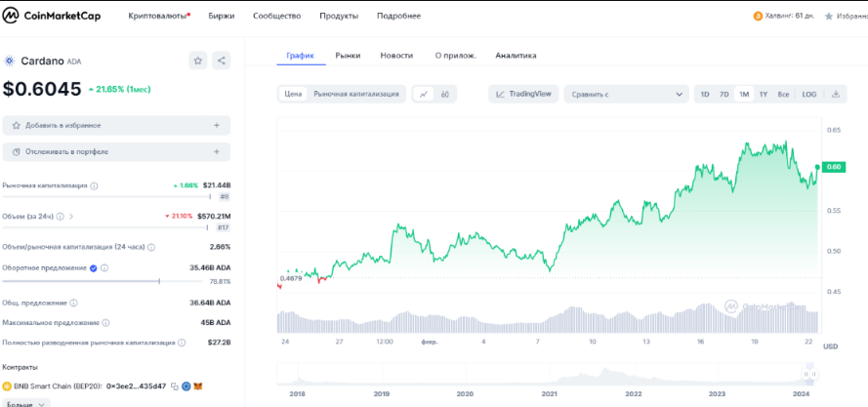Click the Оборотное предложение 78.81% progress bar
Viewport: 868px width, 407px height.
click(x=103, y=281)
